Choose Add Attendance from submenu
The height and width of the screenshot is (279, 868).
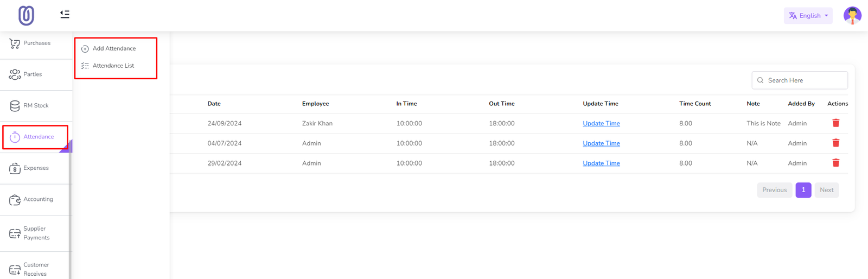114,49
